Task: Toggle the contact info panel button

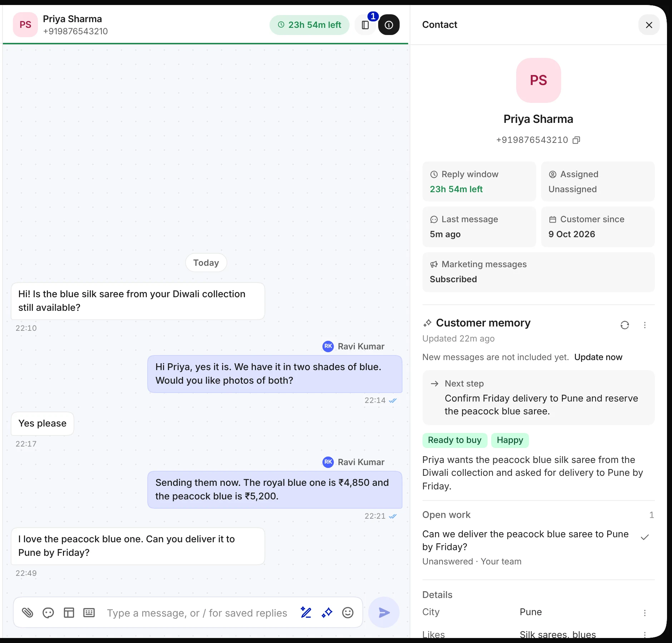Action: [389, 25]
